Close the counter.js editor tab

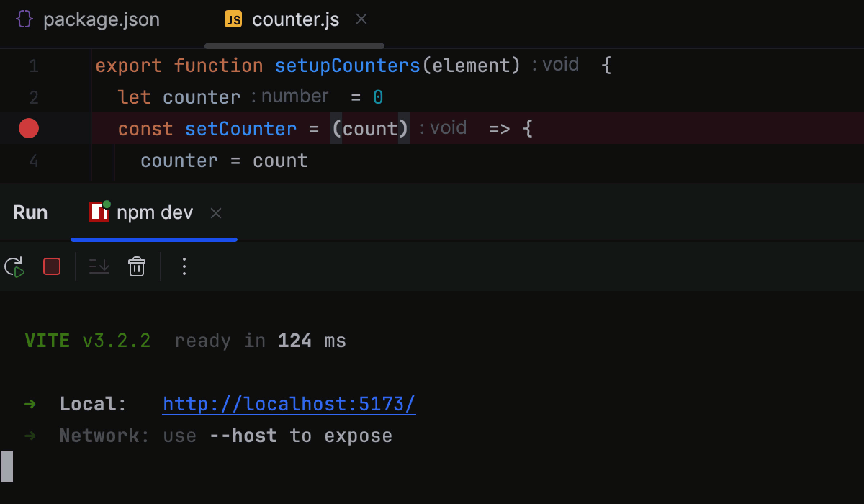[361, 19]
